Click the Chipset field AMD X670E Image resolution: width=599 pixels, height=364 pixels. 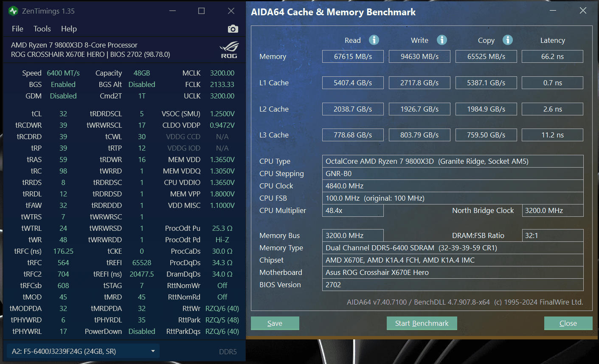[x=453, y=260]
